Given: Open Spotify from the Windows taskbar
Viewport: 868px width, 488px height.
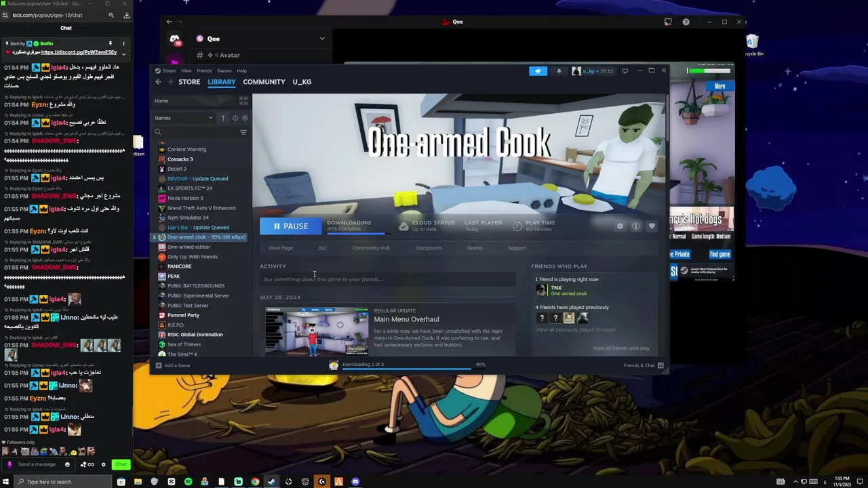Looking at the screenshot, I should point(188,482).
